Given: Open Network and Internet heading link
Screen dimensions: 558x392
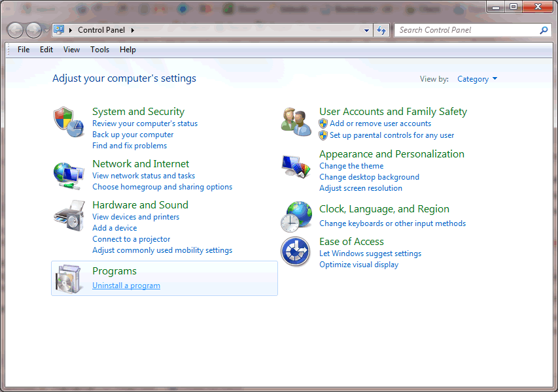Looking at the screenshot, I should tap(141, 164).
